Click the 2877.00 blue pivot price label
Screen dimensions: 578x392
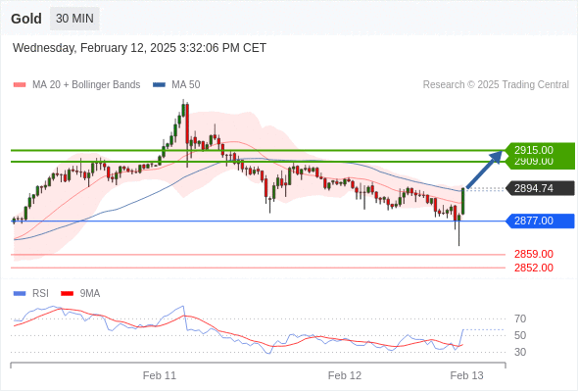tap(540, 220)
